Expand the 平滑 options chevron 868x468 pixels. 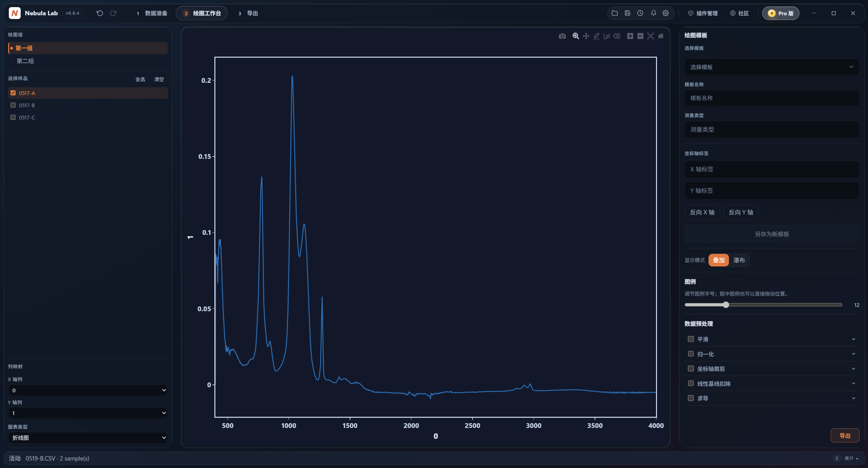[x=853, y=339]
